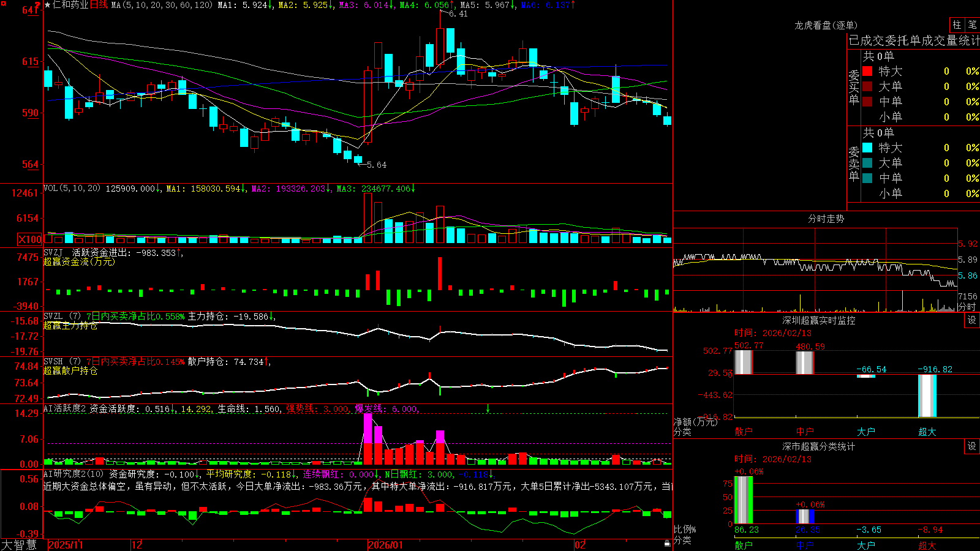
Task: Click the 大户 -66.54 small bar
Action: 865,376
